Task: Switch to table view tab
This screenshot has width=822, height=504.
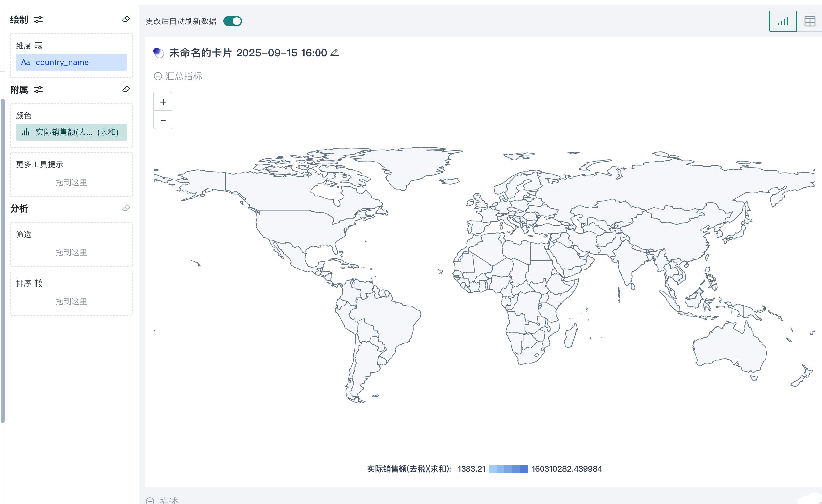Action: click(810, 21)
